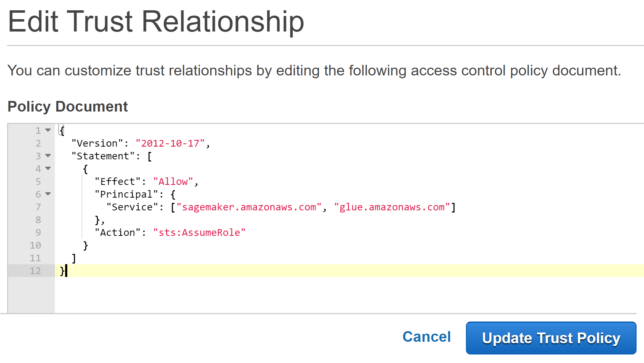Click the "Principal" key text
Image resolution: width=644 pixels, height=363 pixels.
coord(126,194)
